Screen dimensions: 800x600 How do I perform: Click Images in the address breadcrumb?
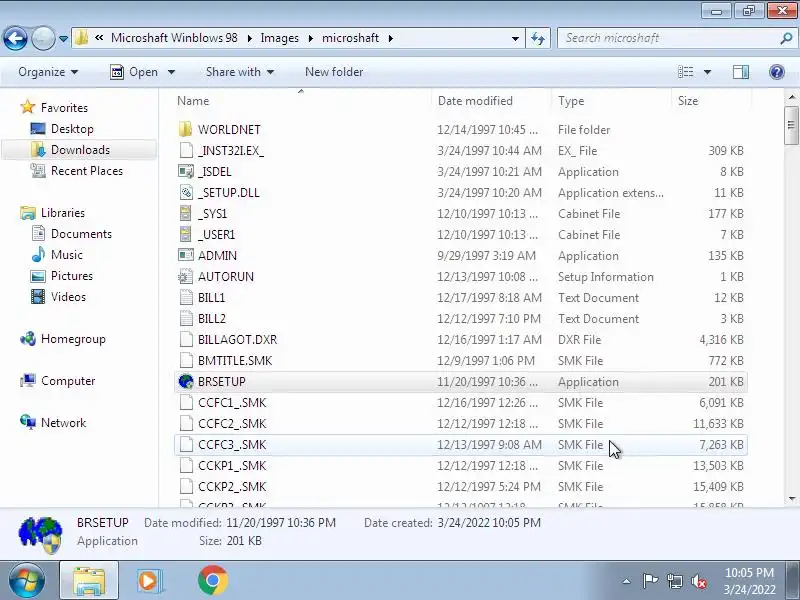[280, 38]
